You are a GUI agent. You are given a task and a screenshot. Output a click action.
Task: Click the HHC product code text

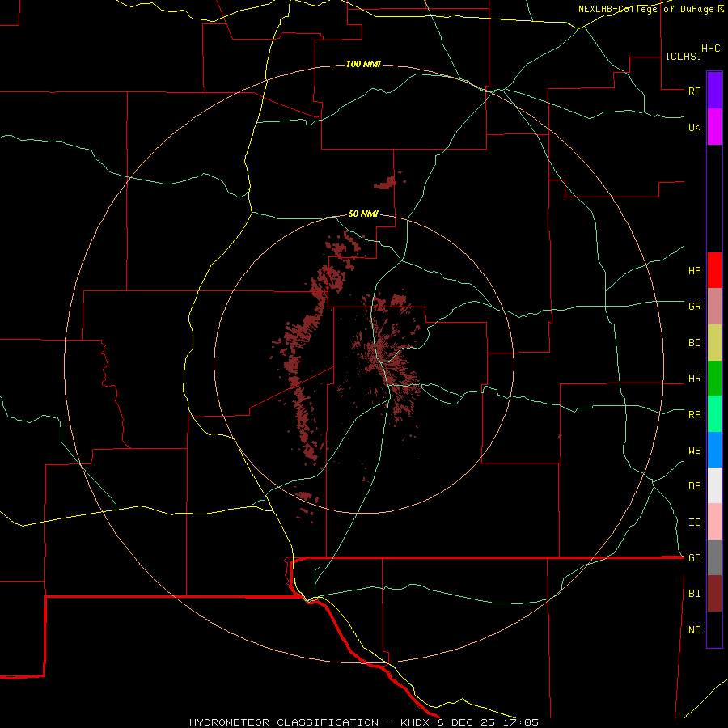pyautogui.click(x=711, y=49)
